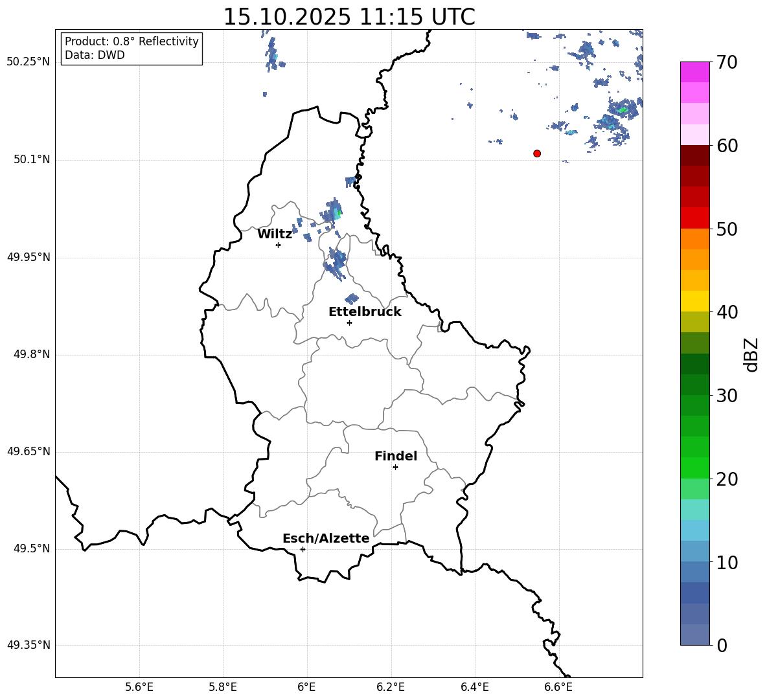Click the Findel cross marker
Viewport: 767px width, 700px height.
(x=395, y=468)
